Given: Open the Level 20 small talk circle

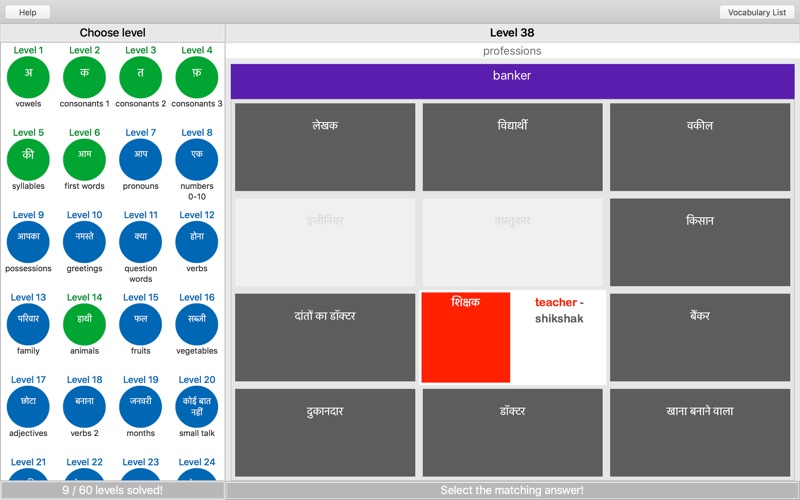Looking at the screenshot, I should pos(196,407).
